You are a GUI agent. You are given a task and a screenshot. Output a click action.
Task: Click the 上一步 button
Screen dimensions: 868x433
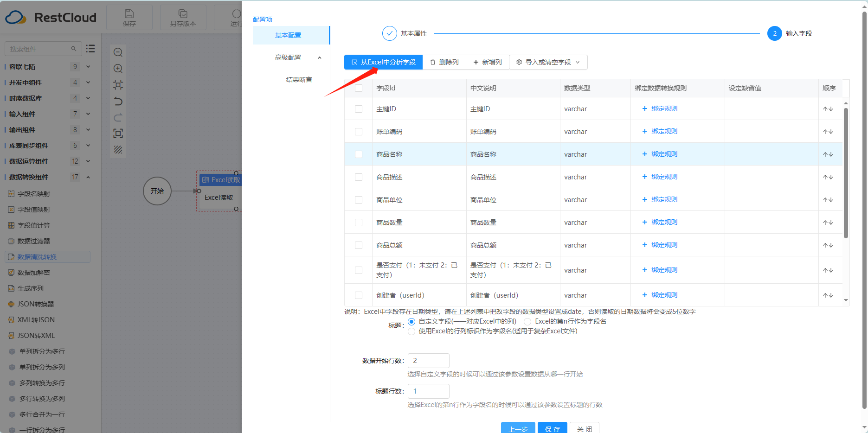518,428
